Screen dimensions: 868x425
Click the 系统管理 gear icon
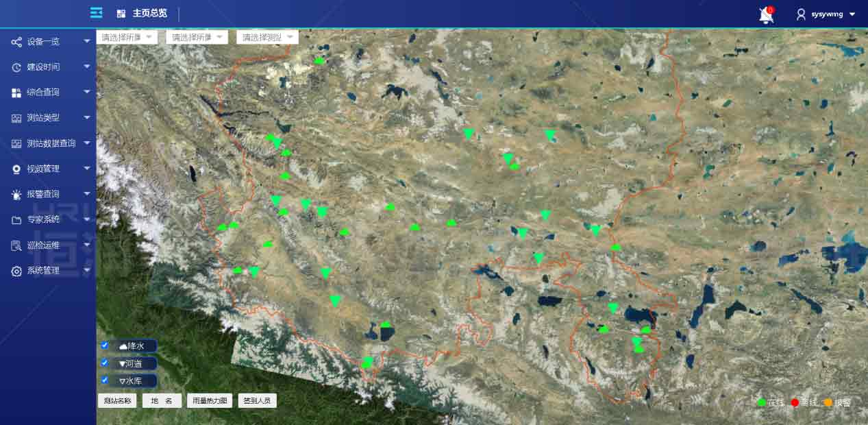16,271
